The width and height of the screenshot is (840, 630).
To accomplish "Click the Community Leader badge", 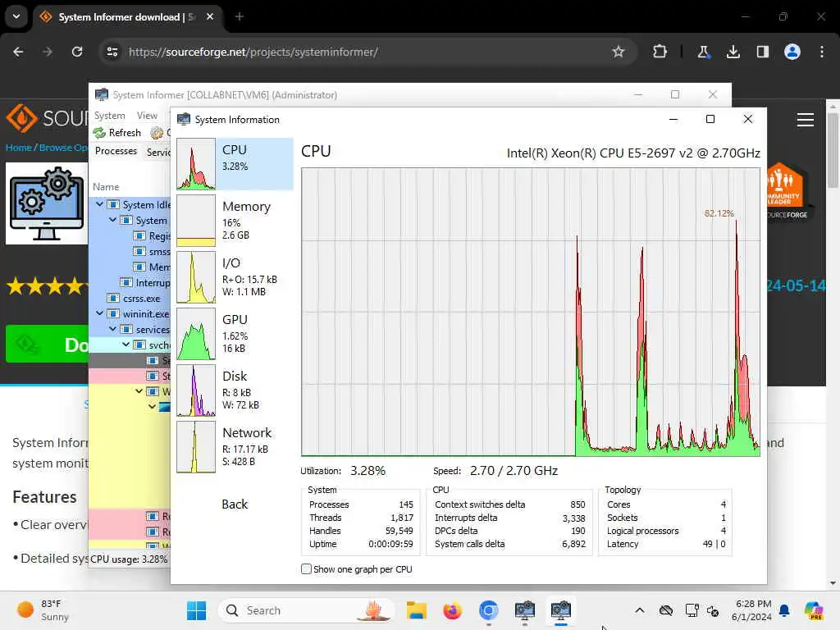I will coord(787,192).
